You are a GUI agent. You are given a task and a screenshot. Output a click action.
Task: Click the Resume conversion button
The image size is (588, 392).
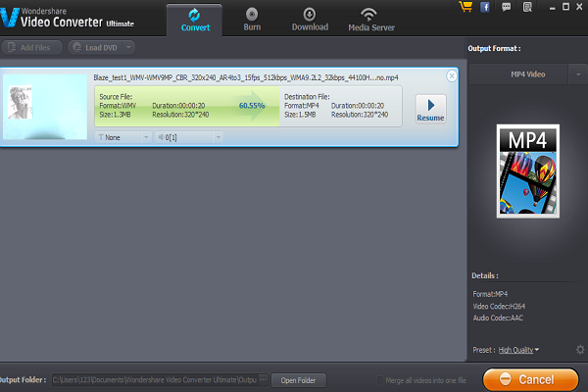pyautogui.click(x=430, y=109)
